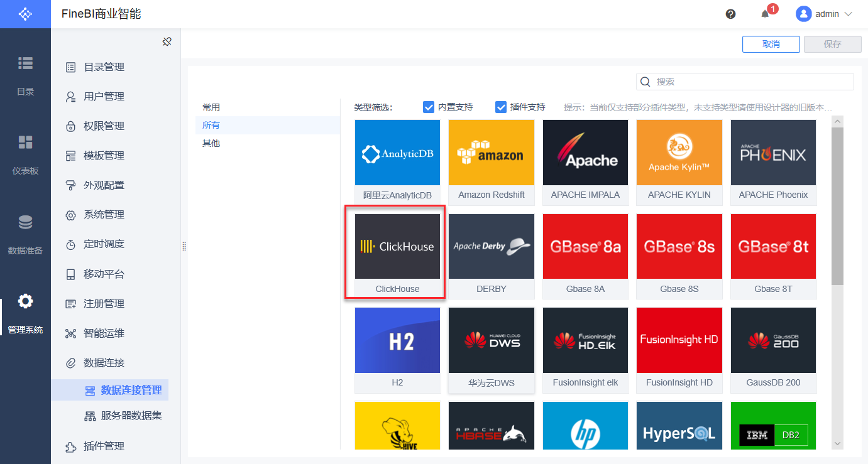The height and width of the screenshot is (464, 868).
Task: Select the Gbase 8A database tile
Action: pos(585,256)
